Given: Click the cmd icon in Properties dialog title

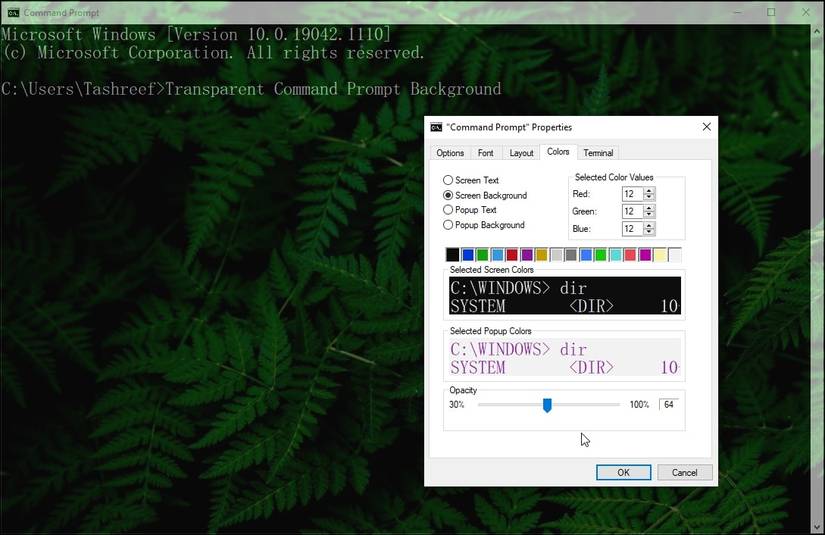Looking at the screenshot, I should pyautogui.click(x=436, y=127).
